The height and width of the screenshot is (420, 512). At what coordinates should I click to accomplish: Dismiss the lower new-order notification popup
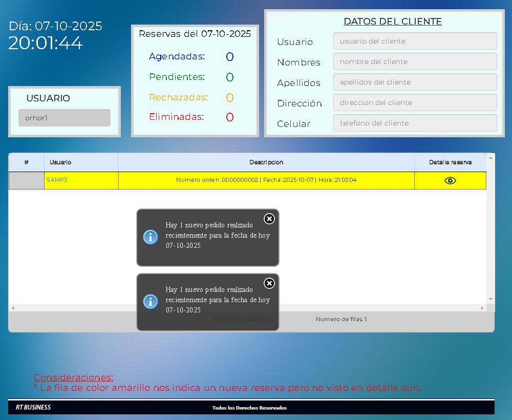pyautogui.click(x=269, y=283)
